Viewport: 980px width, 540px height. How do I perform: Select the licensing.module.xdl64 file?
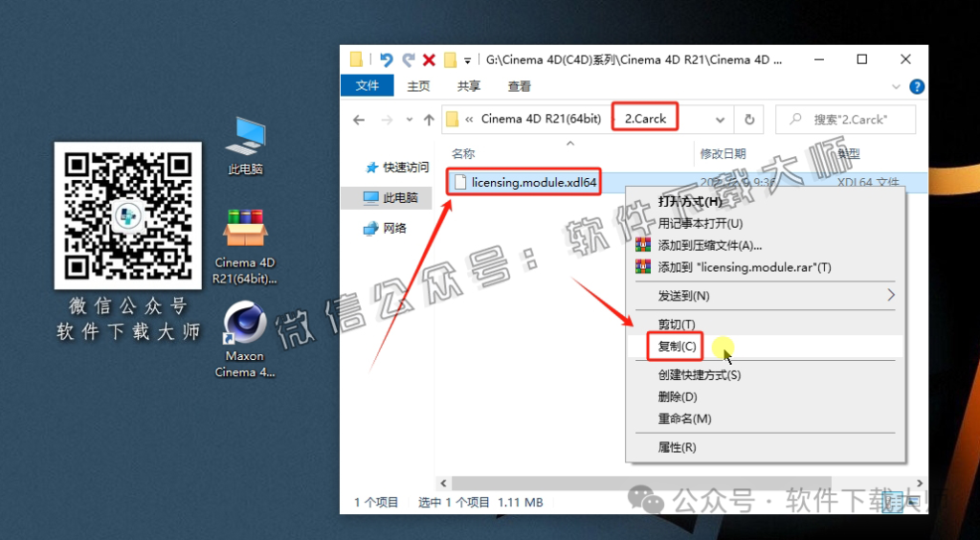(x=534, y=182)
